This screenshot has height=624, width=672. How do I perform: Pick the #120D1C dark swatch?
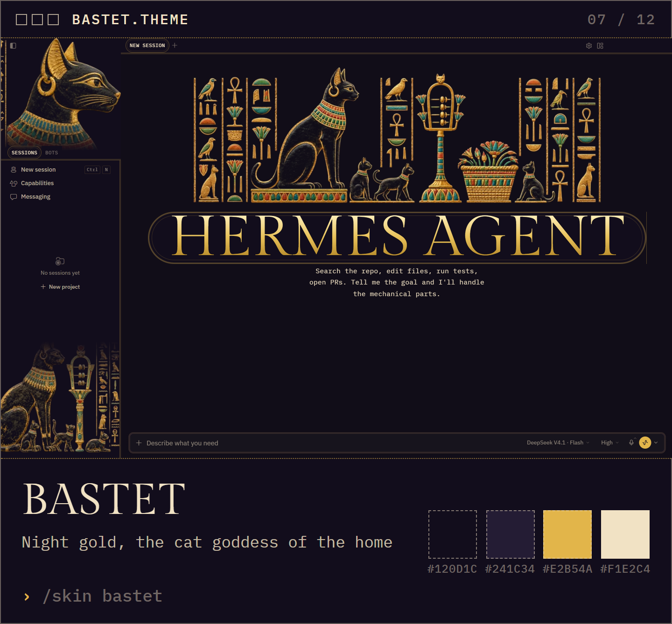point(453,534)
